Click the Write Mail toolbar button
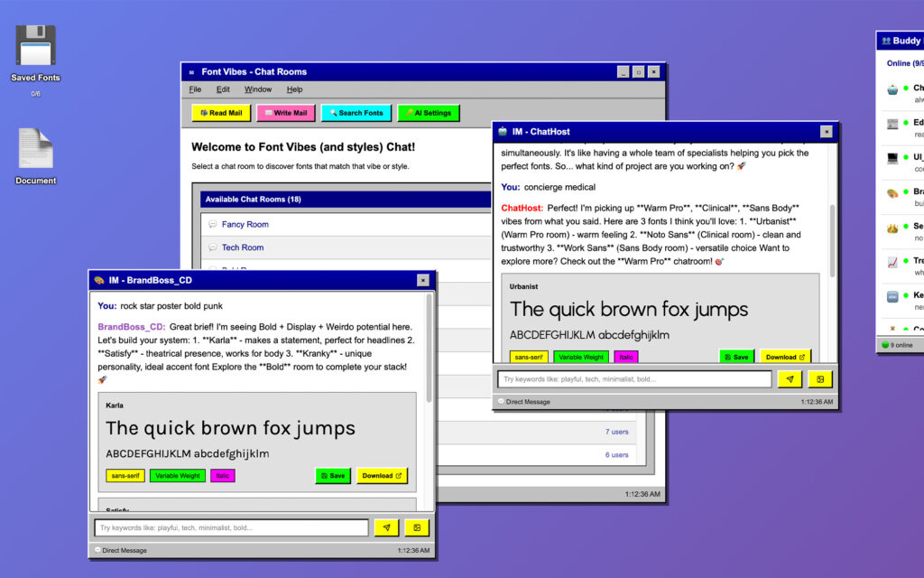 click(286, 113)
